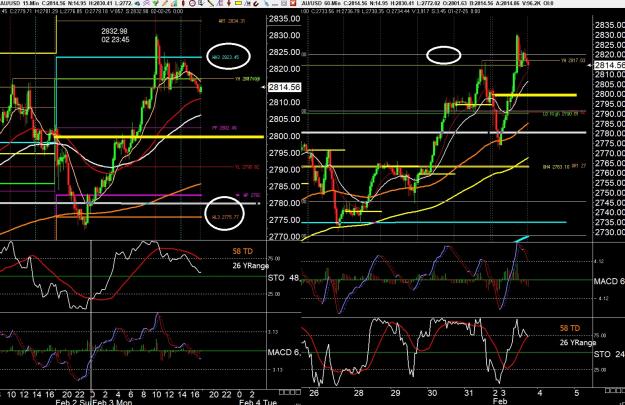Click the AUUSD 15 Min chart title
The image size is (625, 405).
19,3
